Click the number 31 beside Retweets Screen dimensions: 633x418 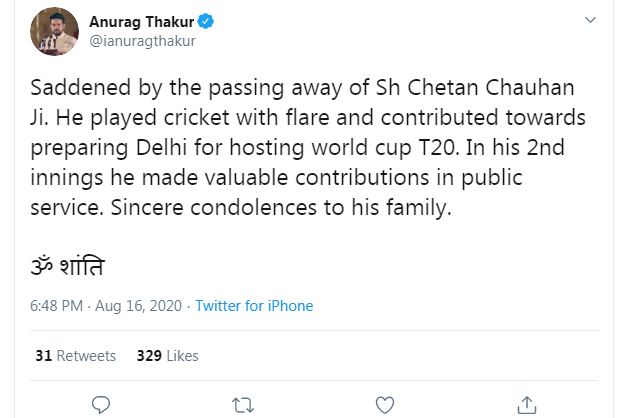click(x=44, y=356)
